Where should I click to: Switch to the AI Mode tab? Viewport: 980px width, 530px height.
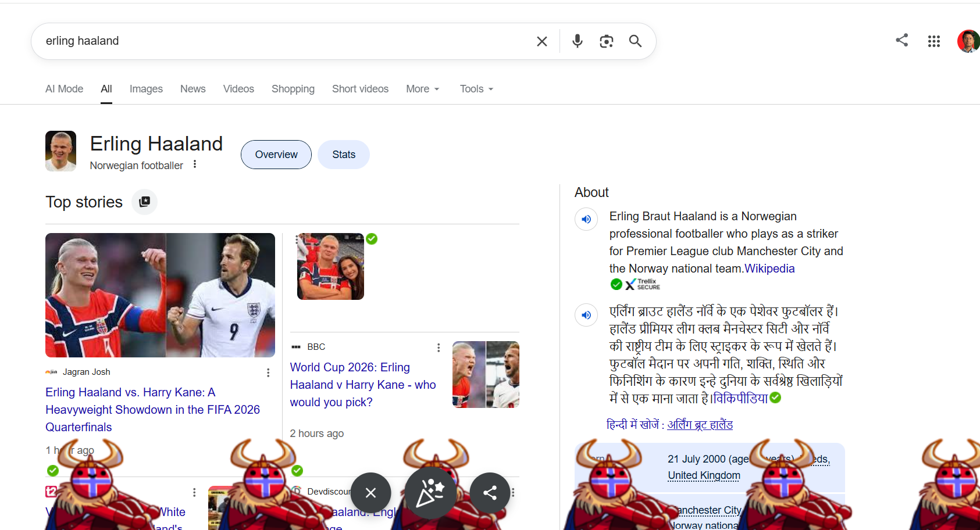(64, 89)
